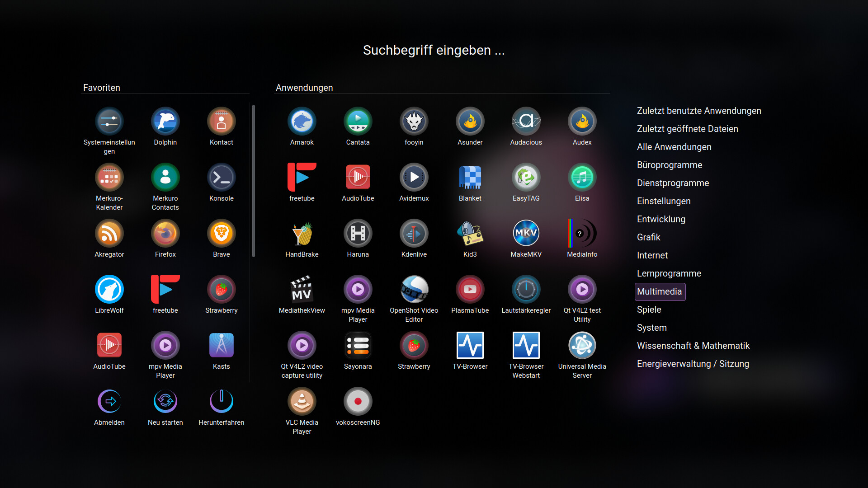Viewport: 868px width, 488px height.
Task: Open AudioTube in Anwendungen grid
Action: [x=358, y=183]
